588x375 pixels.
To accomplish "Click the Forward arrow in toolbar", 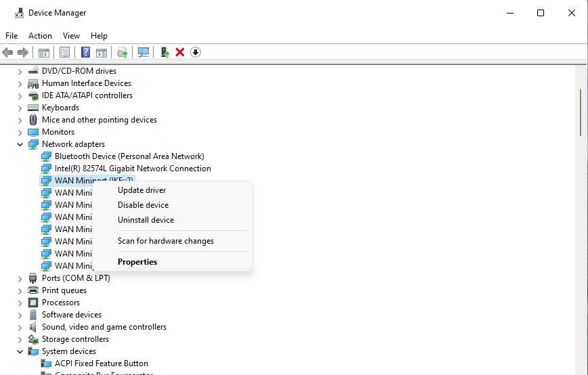I will (x=23, y=52).
